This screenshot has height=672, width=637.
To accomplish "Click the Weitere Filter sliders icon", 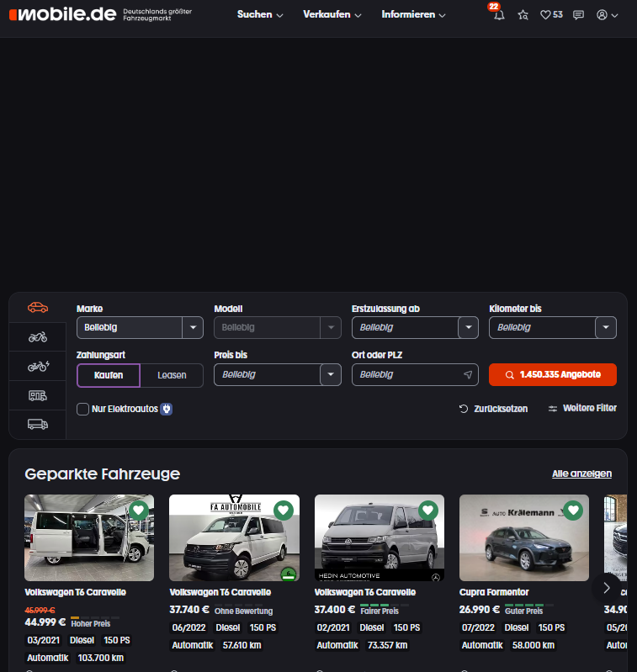I will (553, 409).
